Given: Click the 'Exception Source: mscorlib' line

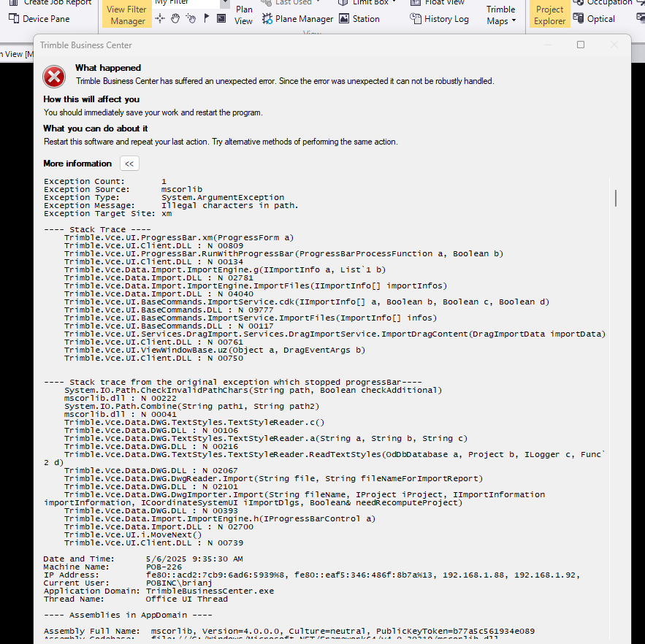Looking at the screenshot, I should [x=123, y=190].
